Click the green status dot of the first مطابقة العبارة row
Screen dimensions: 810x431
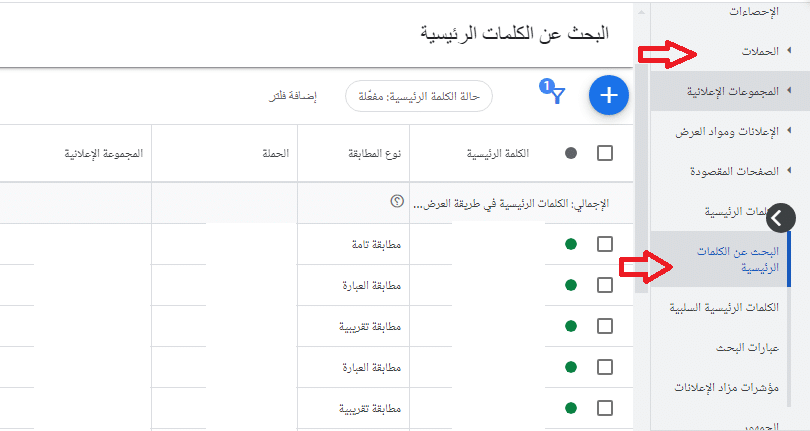(571, 285)
